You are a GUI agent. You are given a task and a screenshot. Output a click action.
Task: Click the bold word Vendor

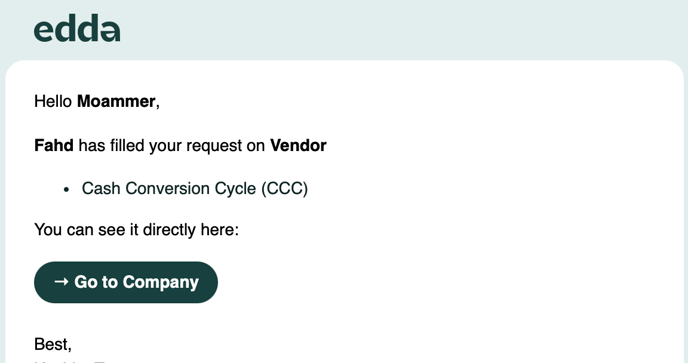coord(298,145)
